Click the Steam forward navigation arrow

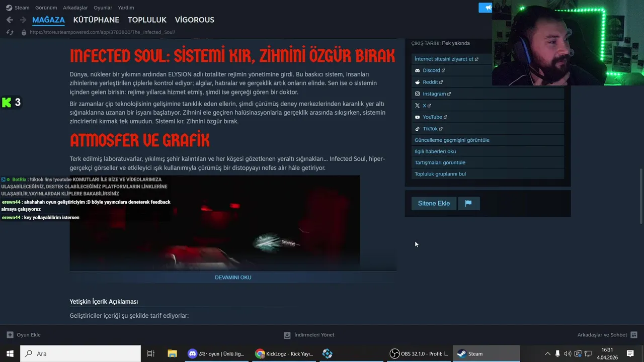(23, 20)
